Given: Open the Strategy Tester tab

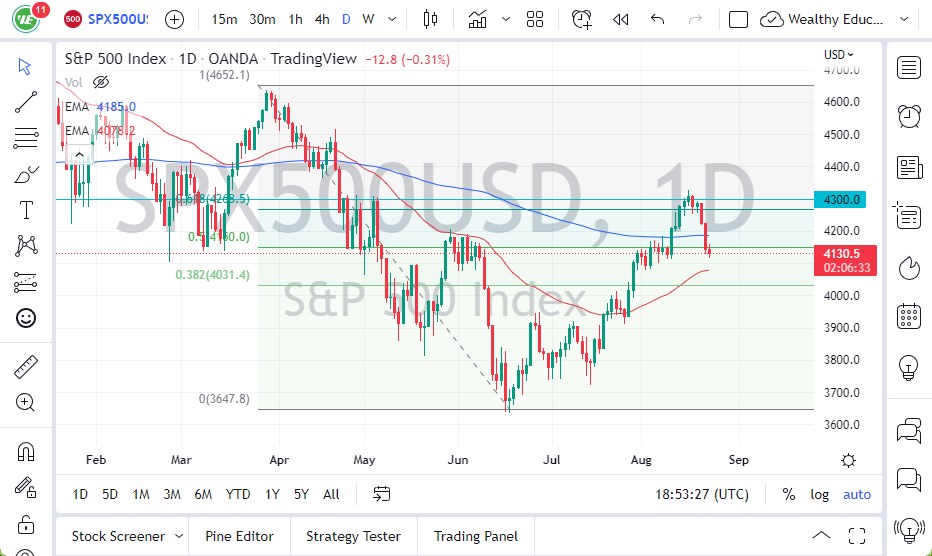Looking at the screenshot, I should tap(353, 536).
